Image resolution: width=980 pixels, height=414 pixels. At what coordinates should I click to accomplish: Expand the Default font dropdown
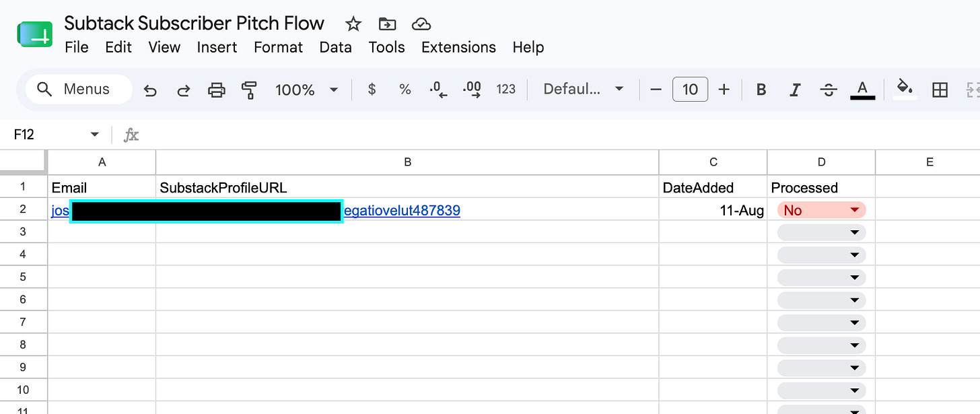coord(583,90)
